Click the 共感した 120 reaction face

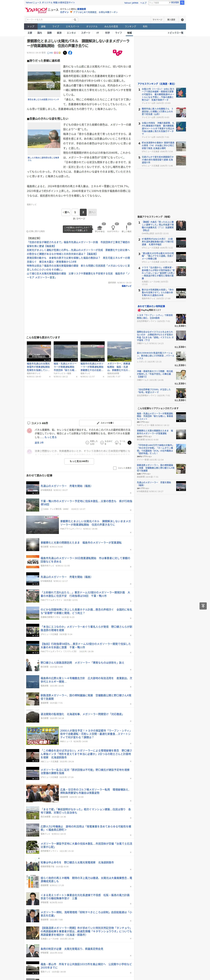coord(87,443)
